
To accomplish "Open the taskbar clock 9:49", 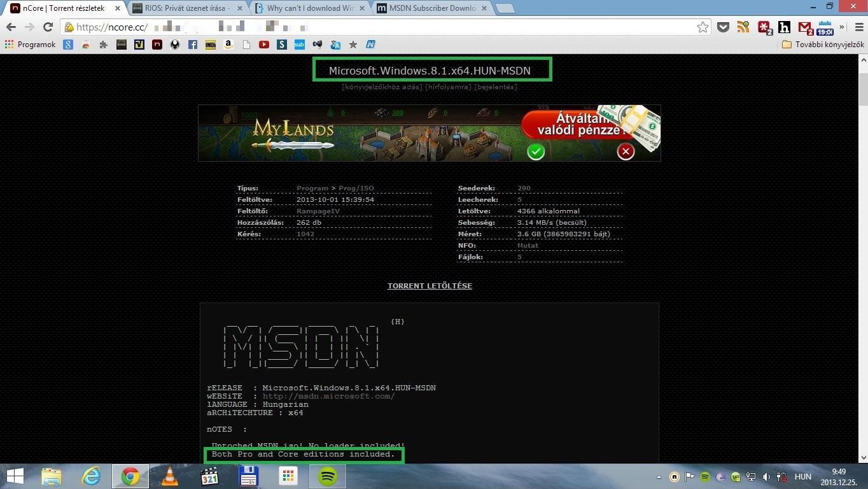I will point(838,477).
